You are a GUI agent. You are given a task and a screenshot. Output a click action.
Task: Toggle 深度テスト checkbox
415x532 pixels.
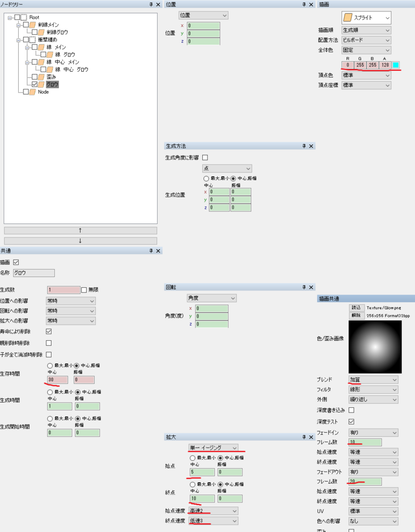(x=352, y=421)
